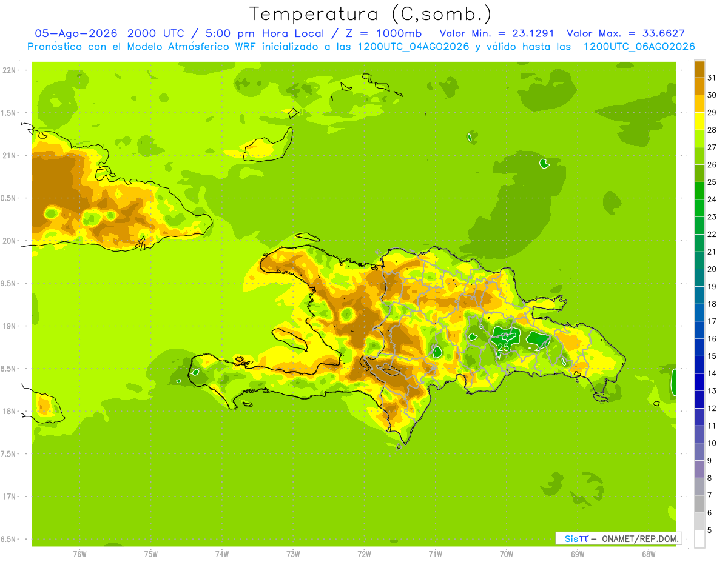This screenshot has width=728, height=562.
Task: Click the "SisTT - ONAMET/REP.DOM." credit label
Action: [618, 538]
